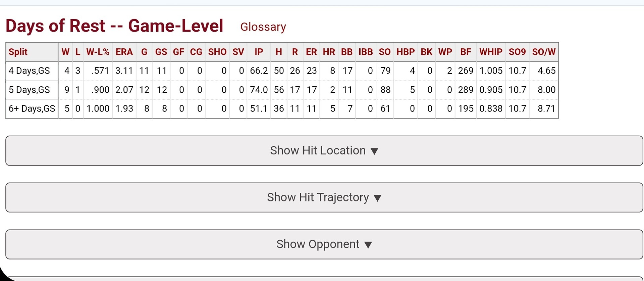The height and width of the screenshot is (281, 644).
Task: Click the Split column header
Action: point(18,52)
